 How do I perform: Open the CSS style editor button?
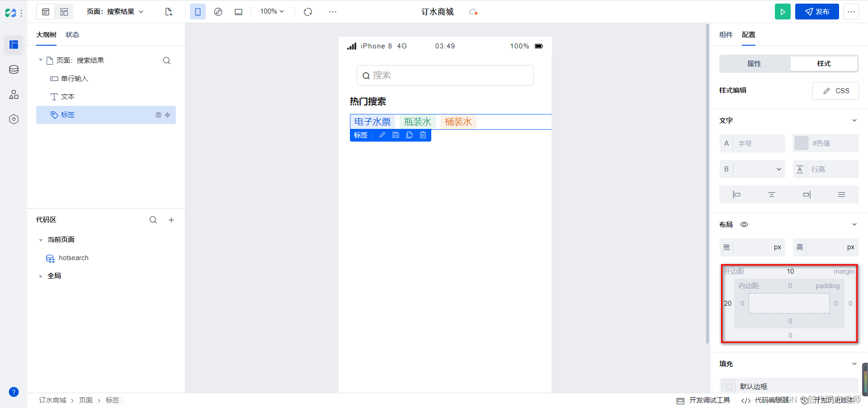pyautogui.click(x=835, y=91)
